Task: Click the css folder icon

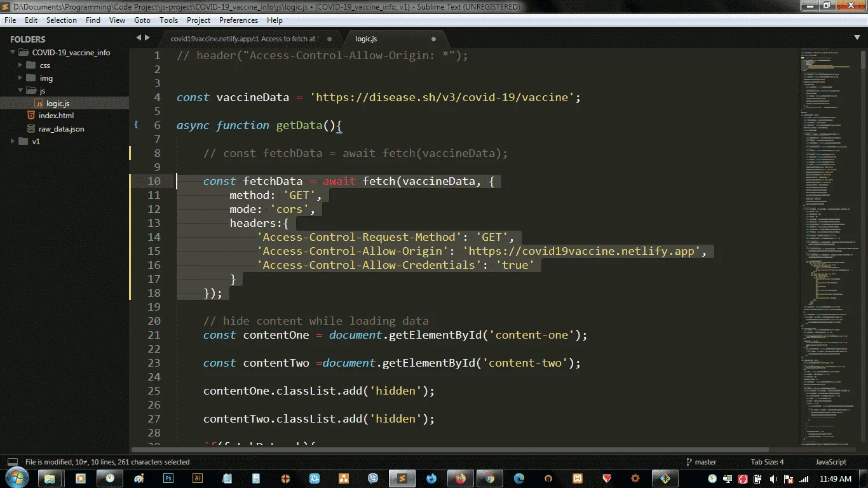Action: [31, 65]
